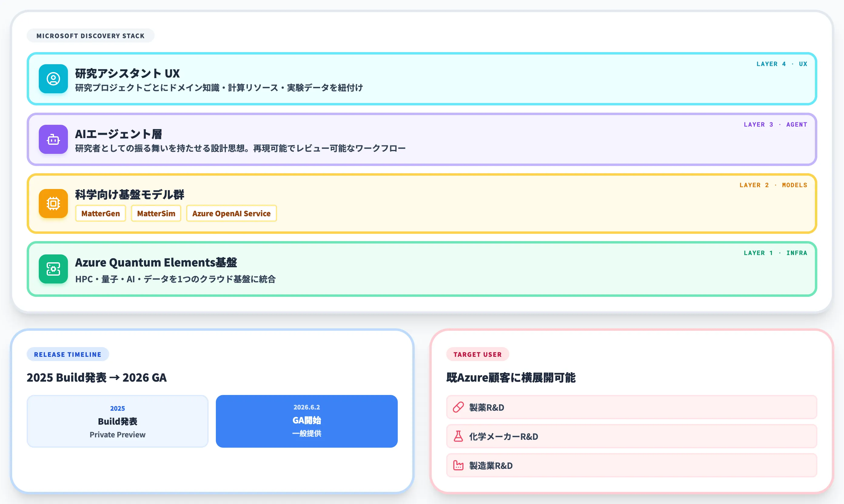
Task: Click the LAYER 3 · AGENT label
Action: 775,124
